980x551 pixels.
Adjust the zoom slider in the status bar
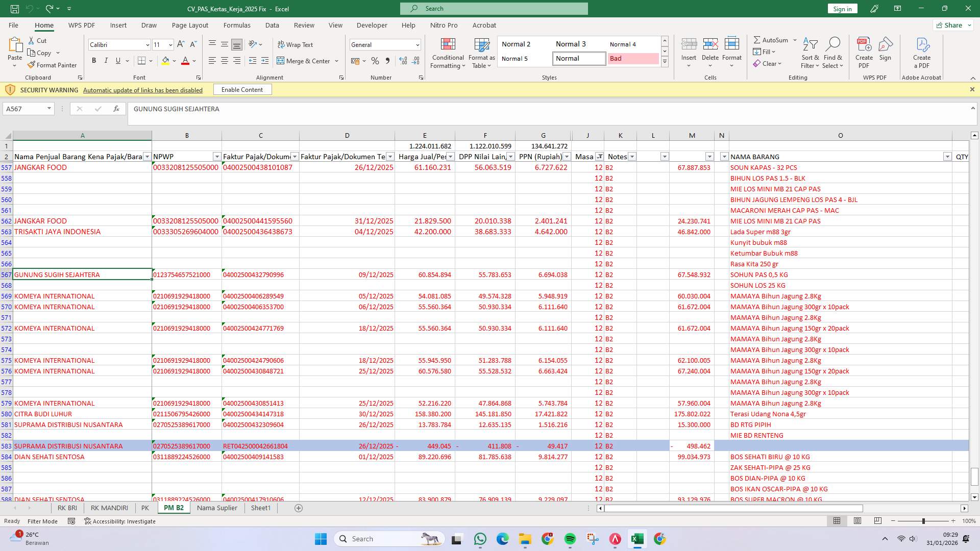[x=924, y=521]
